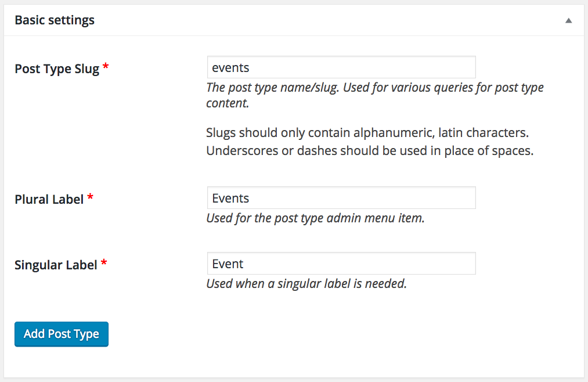
Task: Focus the Post Type Slug input field
Action: click(x=341, y=67)
